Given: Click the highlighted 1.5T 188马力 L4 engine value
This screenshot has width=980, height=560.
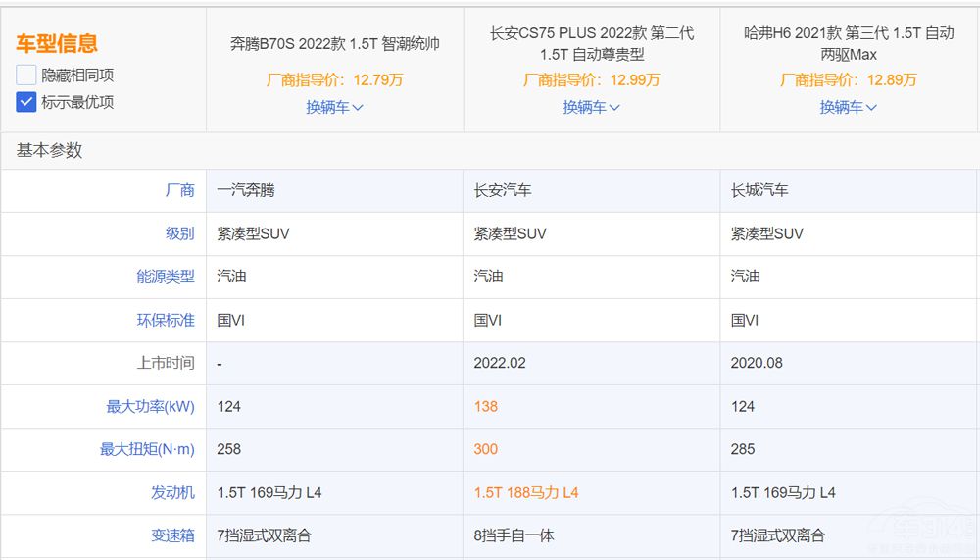Looking at the screenshot, I should (x=526, y=492).
